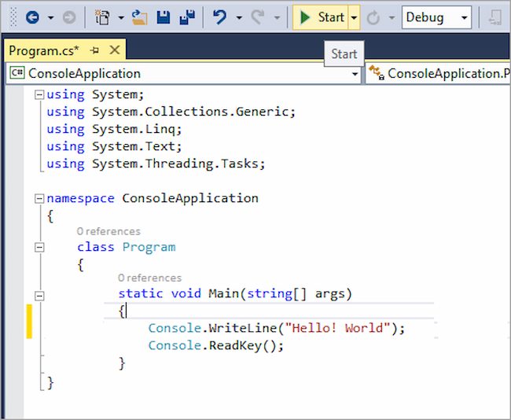
Task: Undo the last edit
Action: pyautogui.click(x=221, y=17)
